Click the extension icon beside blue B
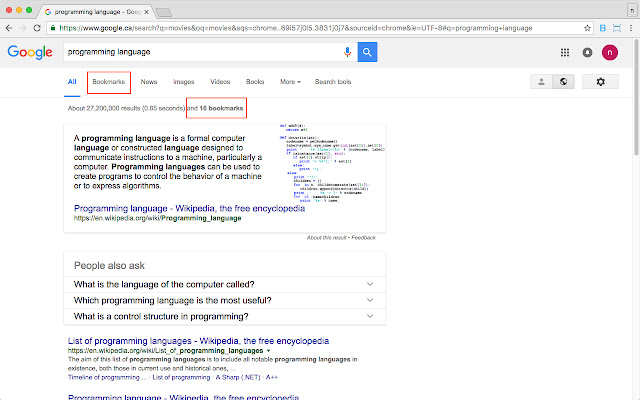This screenshot has height=400, width=640. 617,28
